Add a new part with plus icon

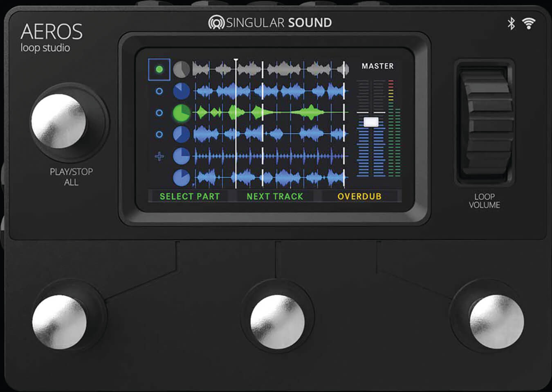click(159, 156)
